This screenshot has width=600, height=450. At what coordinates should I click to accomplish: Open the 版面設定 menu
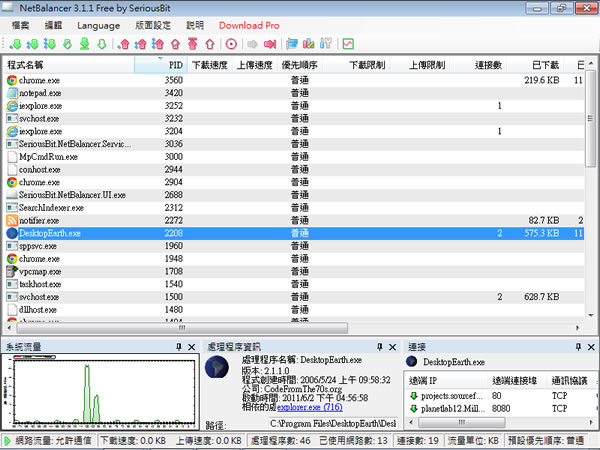151,24
